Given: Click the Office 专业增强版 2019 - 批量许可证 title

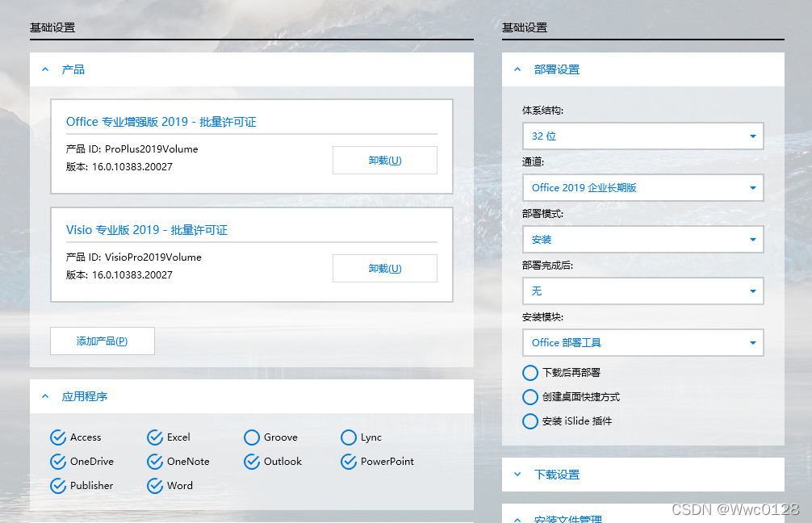Looking at the screenshot, I should click(x=161, y=122).
